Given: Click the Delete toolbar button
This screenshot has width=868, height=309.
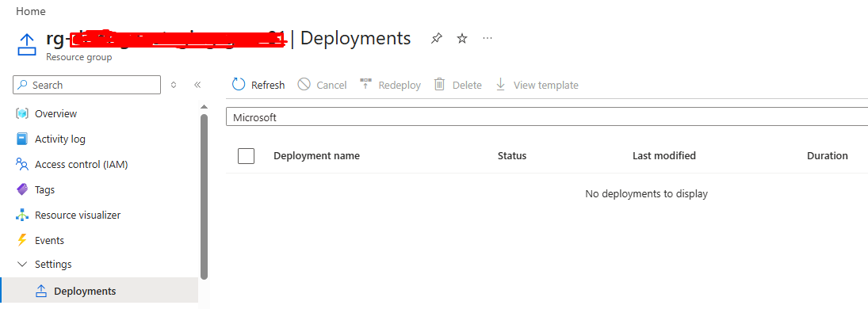Looking at the screenshot, I should pyautogui.click(x=458, y=85).
